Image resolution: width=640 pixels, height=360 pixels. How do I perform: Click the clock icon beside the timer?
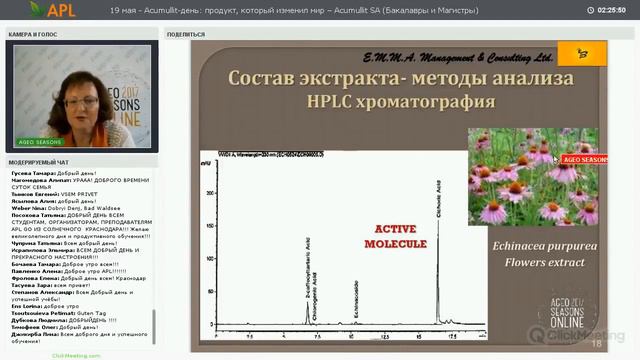coord(591,10)
